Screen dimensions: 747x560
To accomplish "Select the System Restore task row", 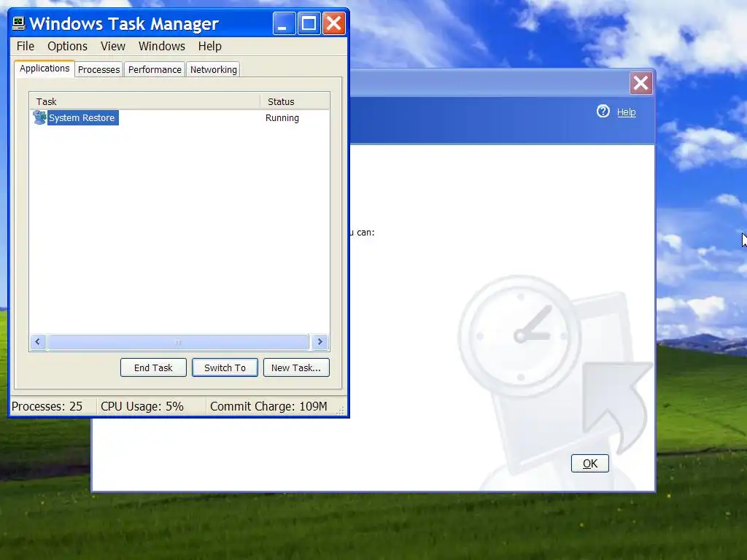I will 179,117.
